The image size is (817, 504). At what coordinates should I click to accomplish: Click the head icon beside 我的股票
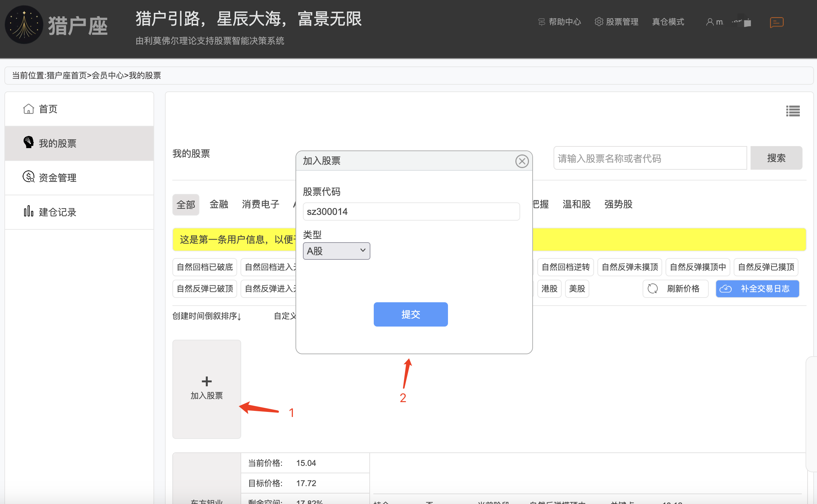tap(28, 142)
